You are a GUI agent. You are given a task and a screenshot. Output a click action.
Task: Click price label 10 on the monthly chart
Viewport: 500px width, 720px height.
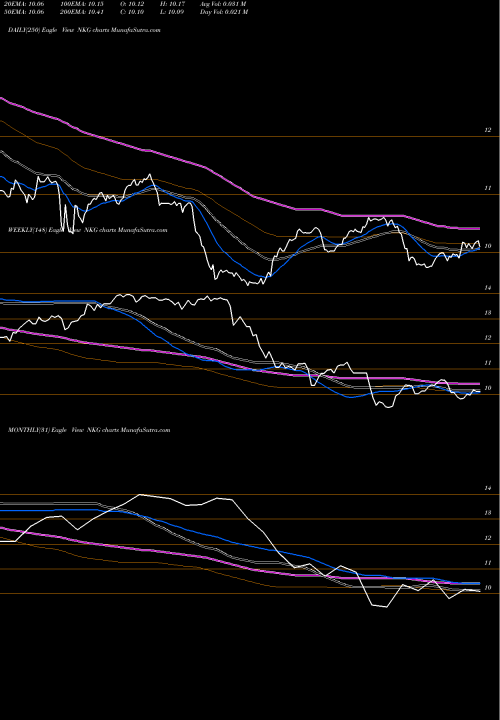click(x=488, y=588)
